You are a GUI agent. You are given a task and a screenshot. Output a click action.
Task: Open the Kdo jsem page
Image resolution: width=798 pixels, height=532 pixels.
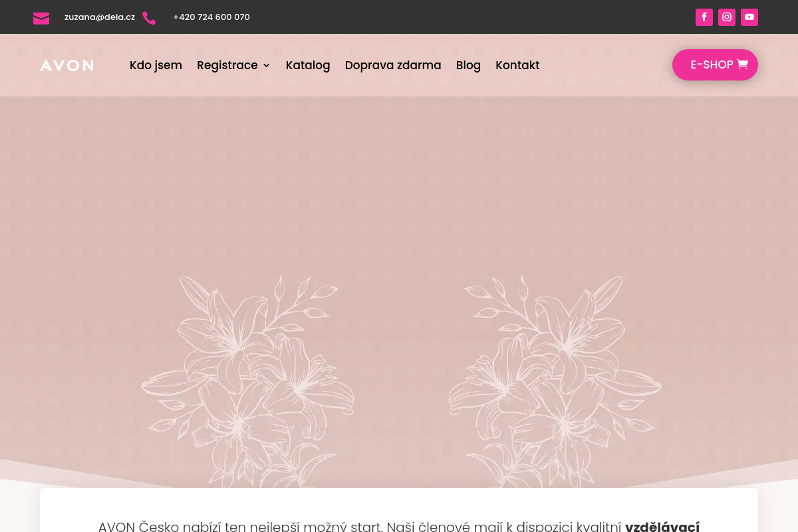click(x=156, y=65)
